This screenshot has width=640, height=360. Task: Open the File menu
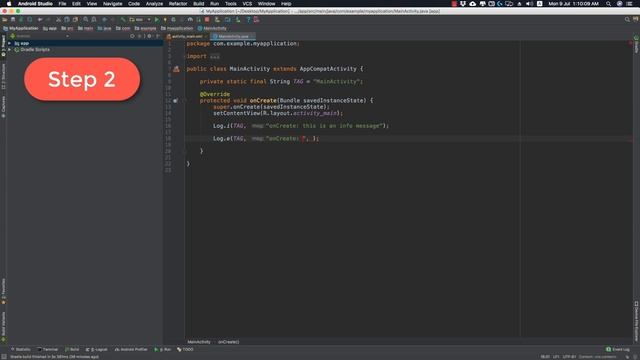[x=62, y=4]
